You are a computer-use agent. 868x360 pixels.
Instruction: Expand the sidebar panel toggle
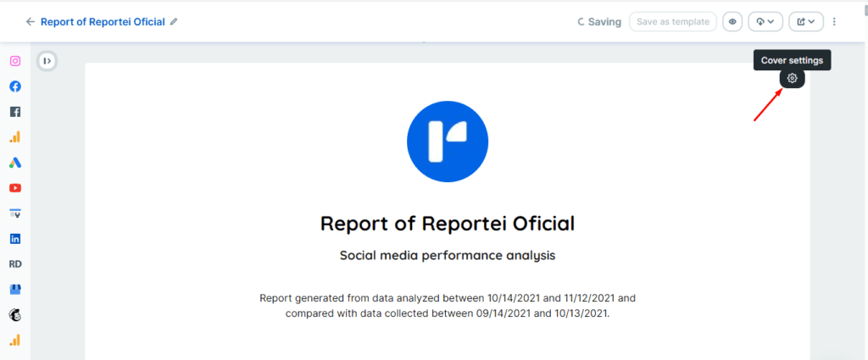[x=47, y=61]
